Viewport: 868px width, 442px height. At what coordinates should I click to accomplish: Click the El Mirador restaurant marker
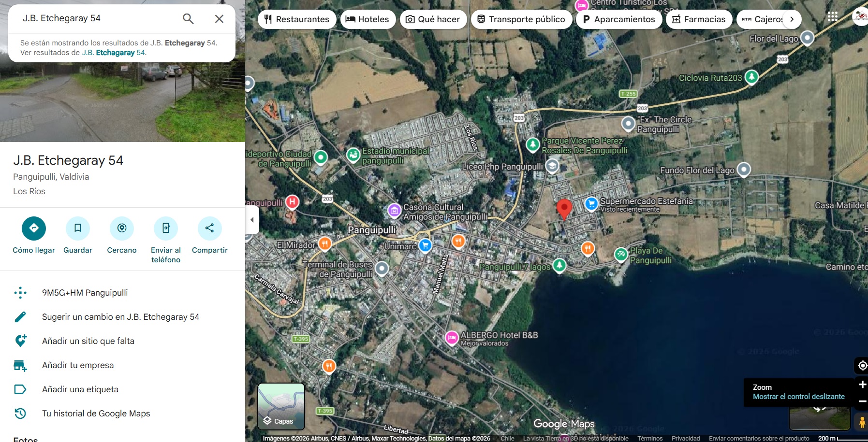pyautogui.click(x=324, y=243)
